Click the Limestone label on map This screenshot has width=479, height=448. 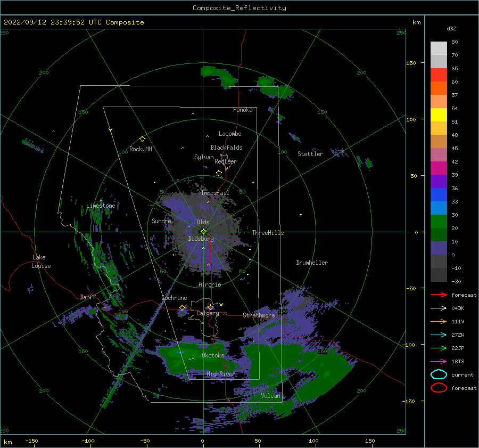click(101, 206)
